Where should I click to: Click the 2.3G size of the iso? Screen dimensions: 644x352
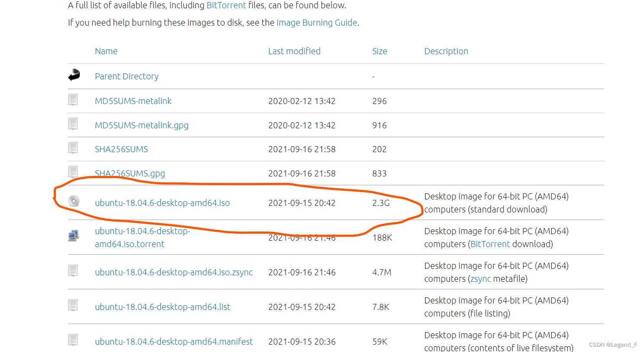point(381,203)
